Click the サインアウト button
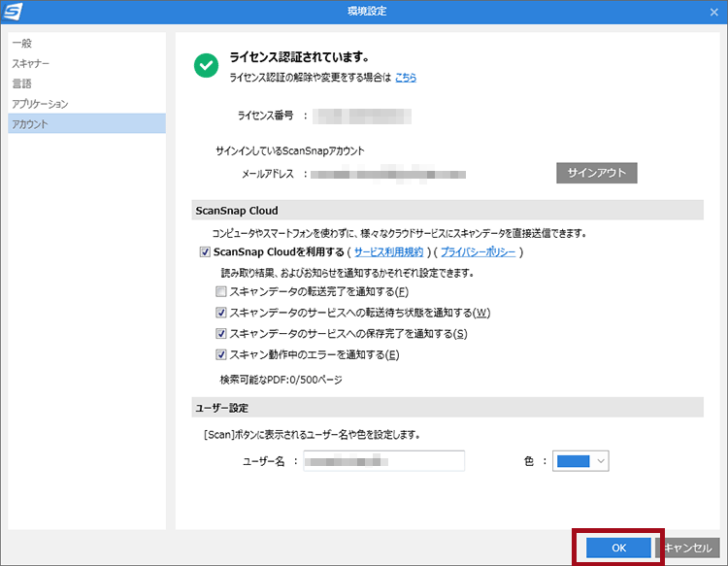Screen dimensions: 728x566 pos(596,173)
